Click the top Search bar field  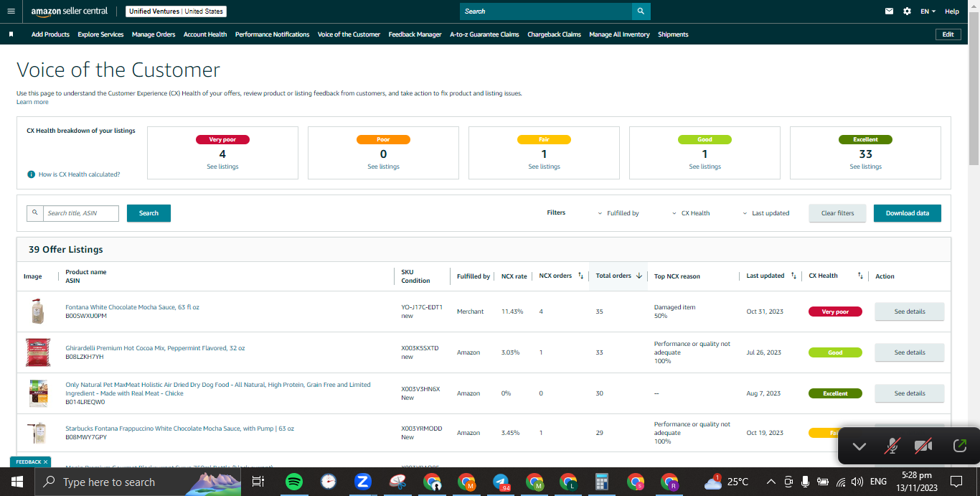(546, 11)
